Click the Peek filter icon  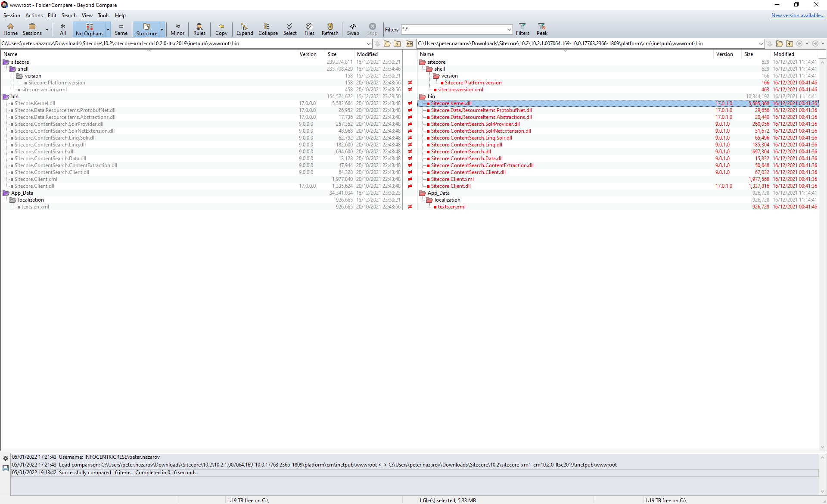point(542,29)
